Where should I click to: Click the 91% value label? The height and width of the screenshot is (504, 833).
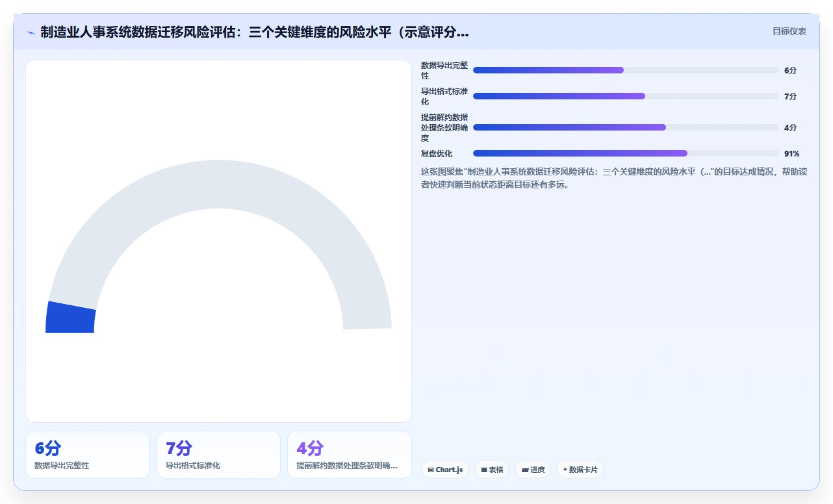pos(791,154)
